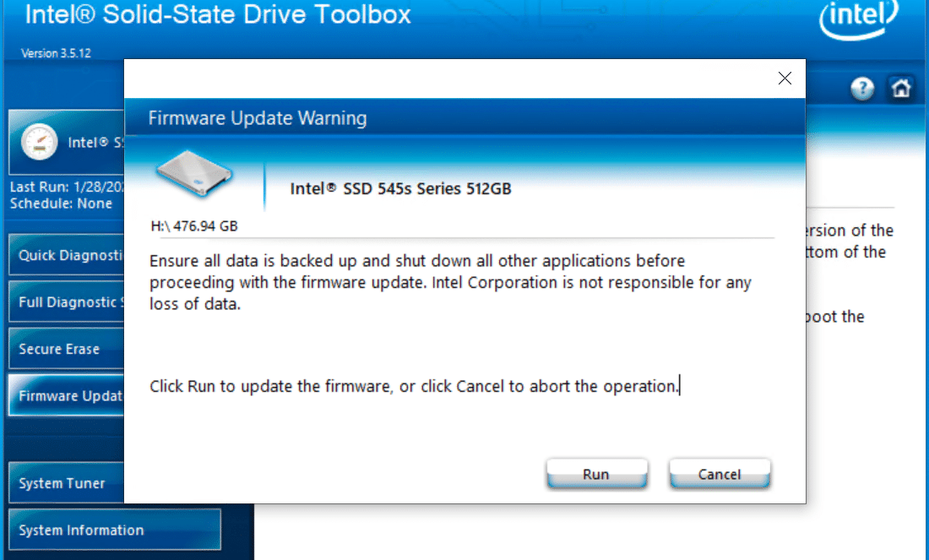Close the Firmware Update Warning dialog
929x560 pixels.
[785, 79]
